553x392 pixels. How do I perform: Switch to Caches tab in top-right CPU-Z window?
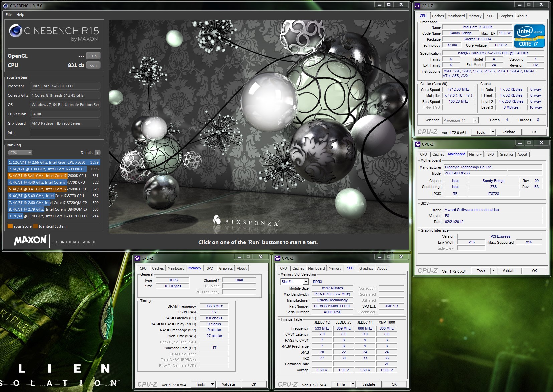438,16
